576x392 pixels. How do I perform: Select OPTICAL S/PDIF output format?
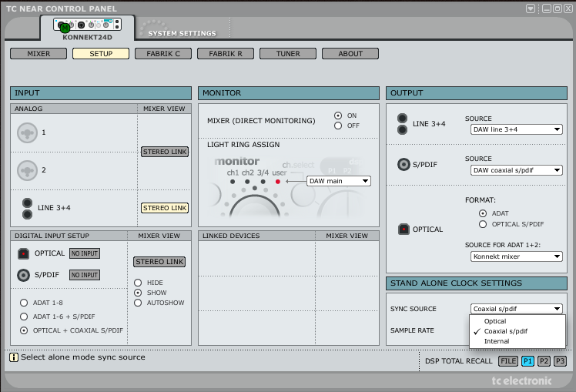coord(483,224)
